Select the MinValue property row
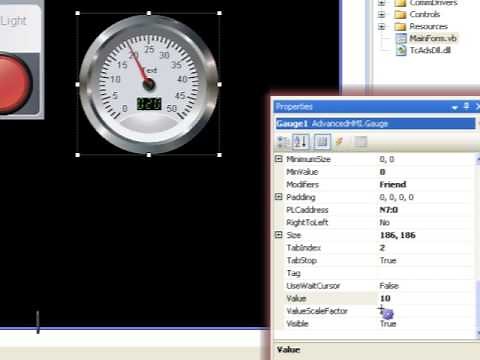The width and height of the screenshot is (480, 360). point(375,172)
